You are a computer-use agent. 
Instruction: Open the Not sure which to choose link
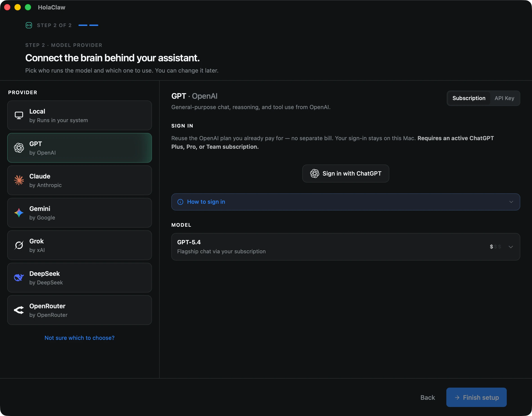[x=79, y=338]
